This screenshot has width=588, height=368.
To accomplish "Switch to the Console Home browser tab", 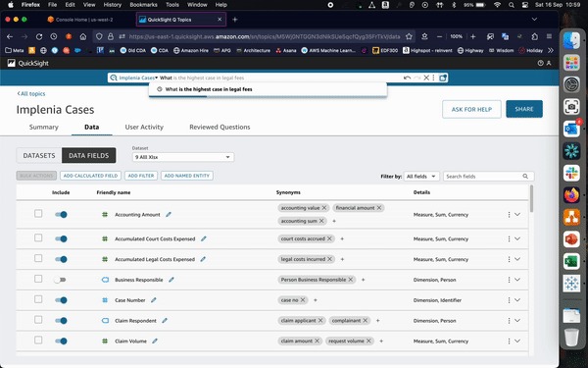I will pyautogui.click(x=84, y=20).
